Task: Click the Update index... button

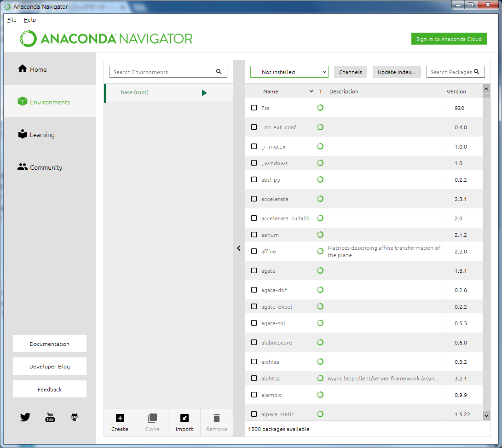Action: [x=397, y=72]
